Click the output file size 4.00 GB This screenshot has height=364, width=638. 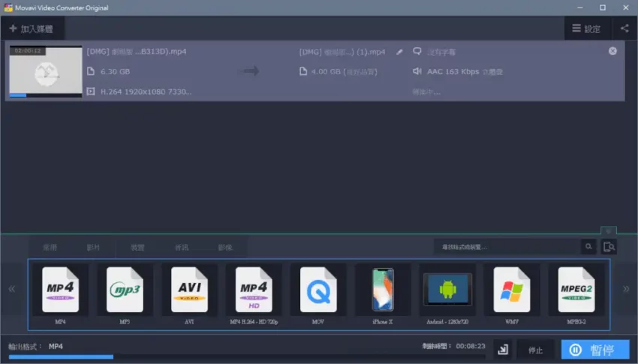tap(345, 71)
